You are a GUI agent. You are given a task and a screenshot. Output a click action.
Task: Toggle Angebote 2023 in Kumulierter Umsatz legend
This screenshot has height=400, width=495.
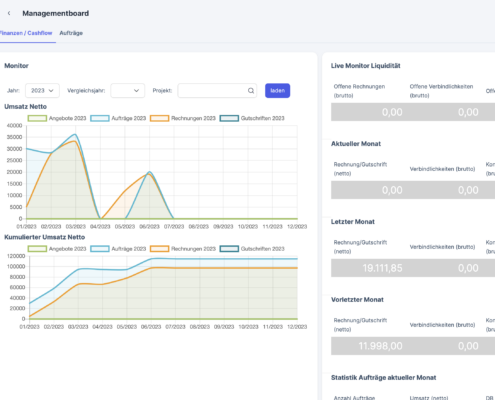pyautogui.click(x=57, y=249)
